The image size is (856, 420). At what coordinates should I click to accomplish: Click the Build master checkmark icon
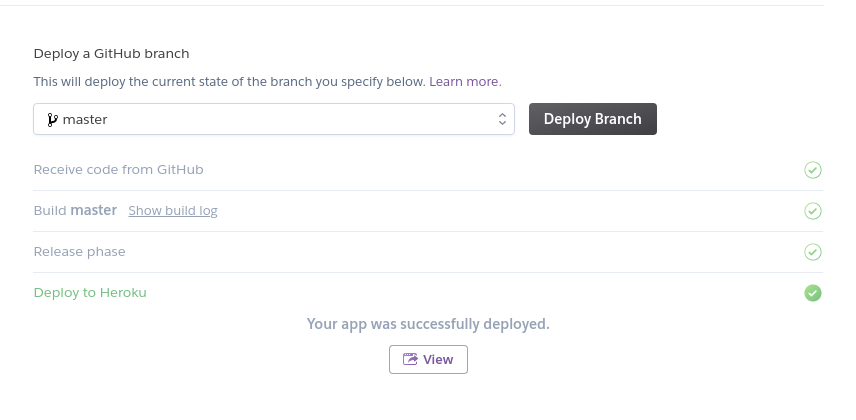coord(812,211)
